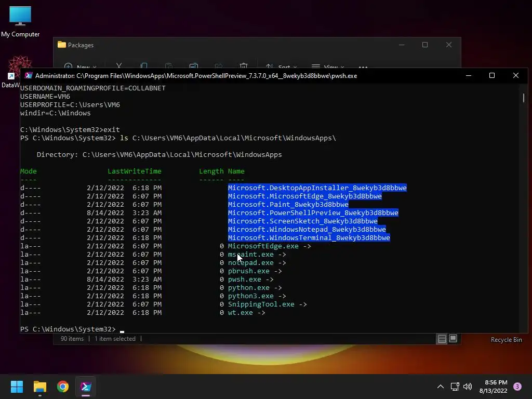
Task: Click the Directory path line
Action: click(159, 154)
